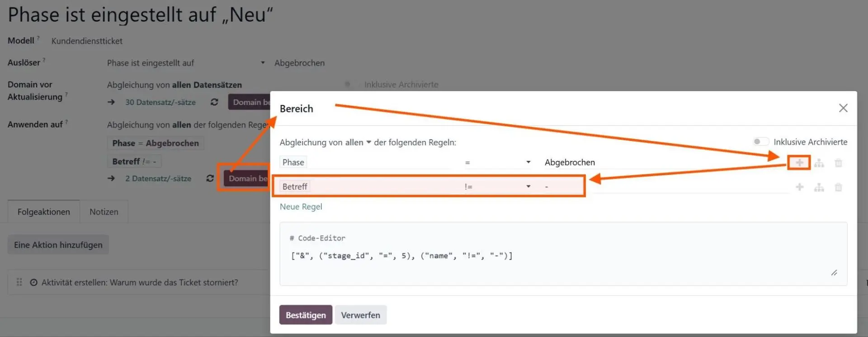
Task: Refresh the 30 Datensatz/-sätze count
Action: click(x=214, y=102)
